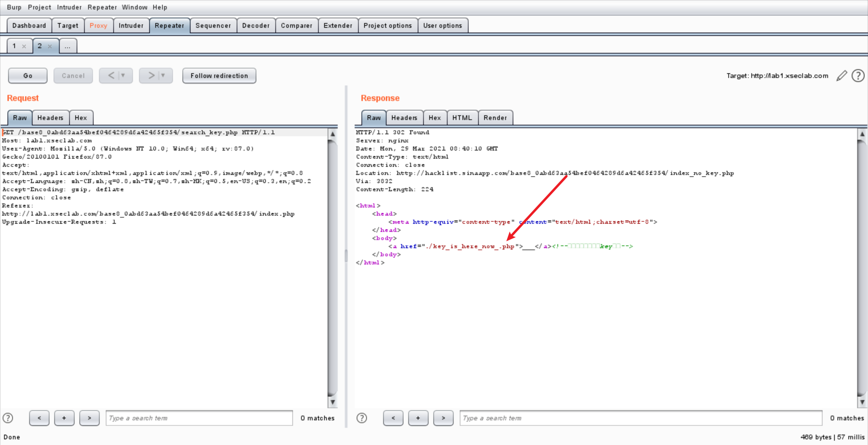The height and width of the screenshot is (445, 868).
Task: Click Target http://lab1.xseclab.com label
Action: point(777,76)
